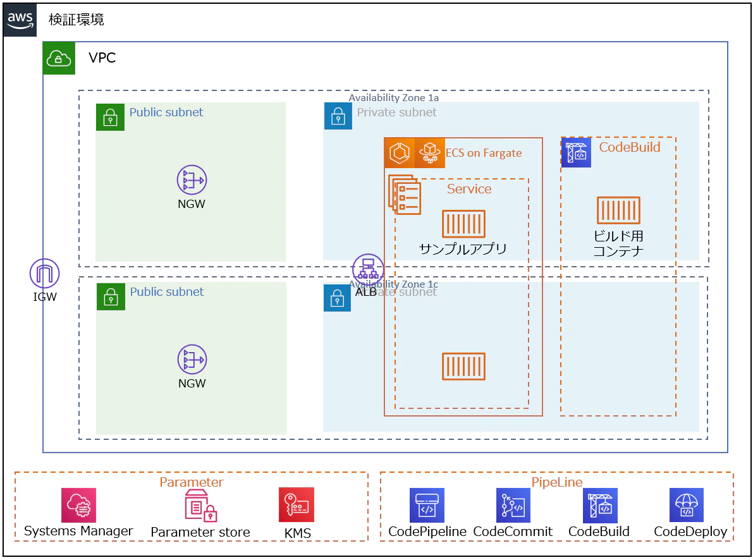Click the ビルド用コンテナ container icon

[x=618, y=210]
